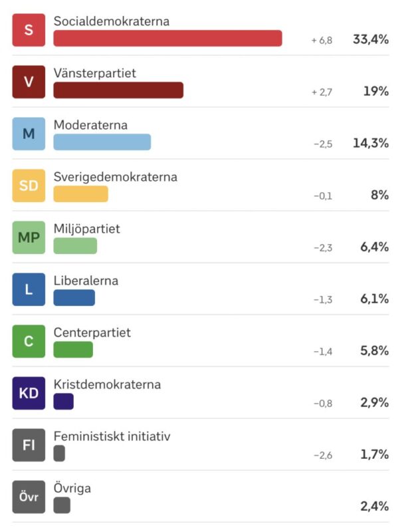Open the Socialdemokraterna party name

(x=112, y=21)
